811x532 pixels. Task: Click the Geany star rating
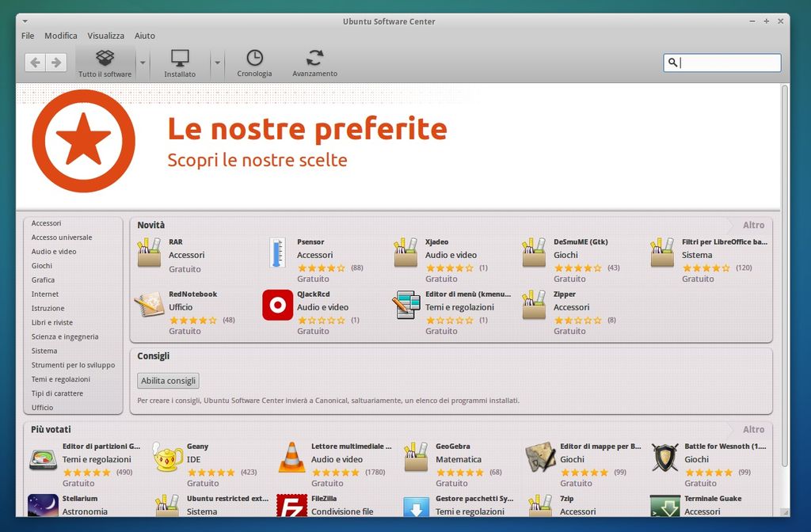click(x=211, y=473)
